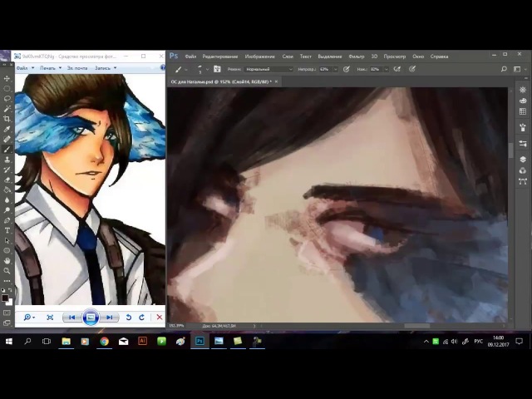Toggle pressure for opacity button
This screenshot has height=399, width=532.
346,69
